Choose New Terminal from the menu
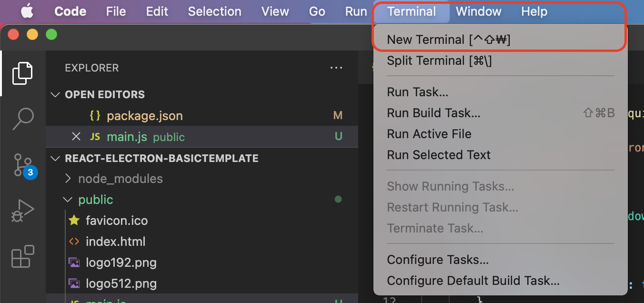This screenshot has width=644, height=303. click(x=500, y=40)
